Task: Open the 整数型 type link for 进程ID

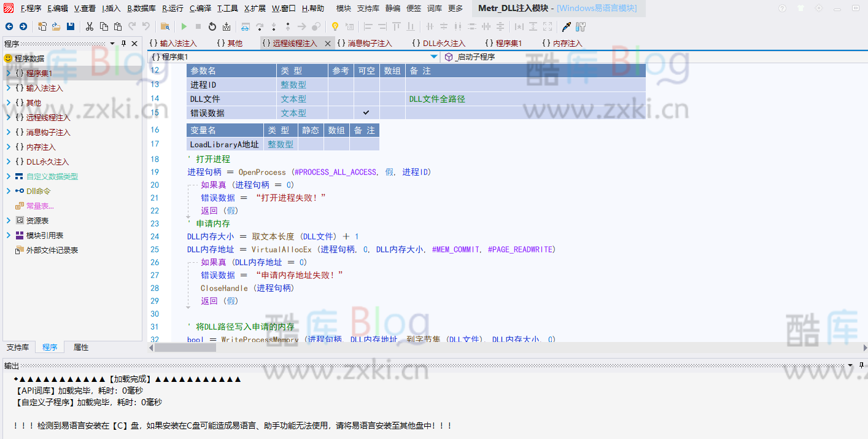Action: [x=293, y=84]
